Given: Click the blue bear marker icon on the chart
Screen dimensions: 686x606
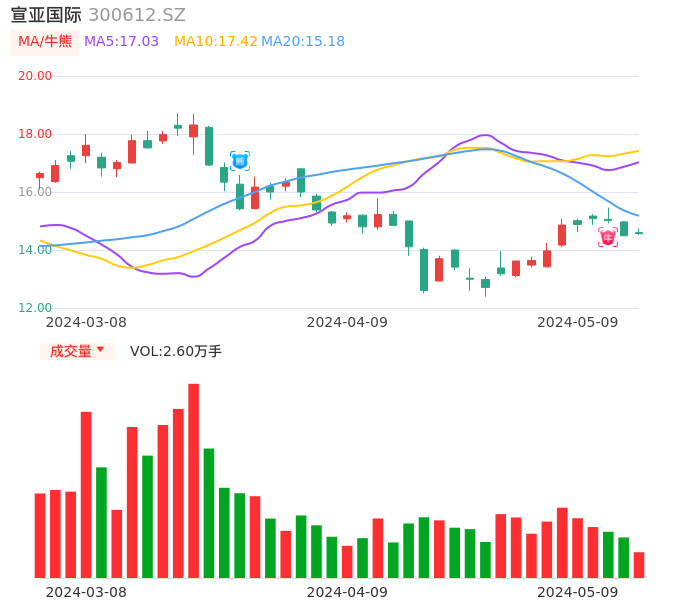Looking at the screenshot, I should (x=240, y=161).
